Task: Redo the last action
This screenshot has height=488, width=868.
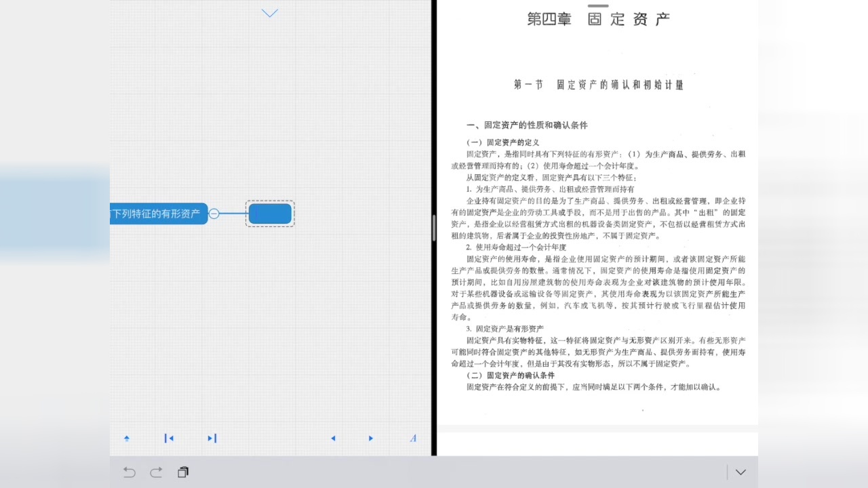Action: coord(156,472)
